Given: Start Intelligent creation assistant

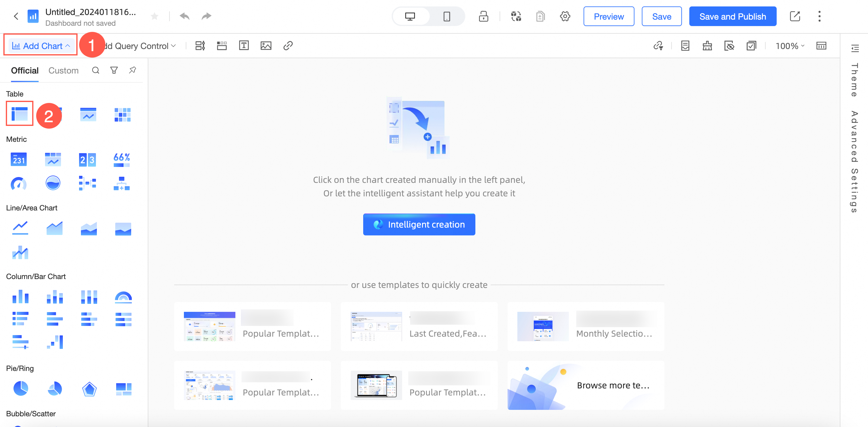Looking at the screenshot, I should (419, 224).
